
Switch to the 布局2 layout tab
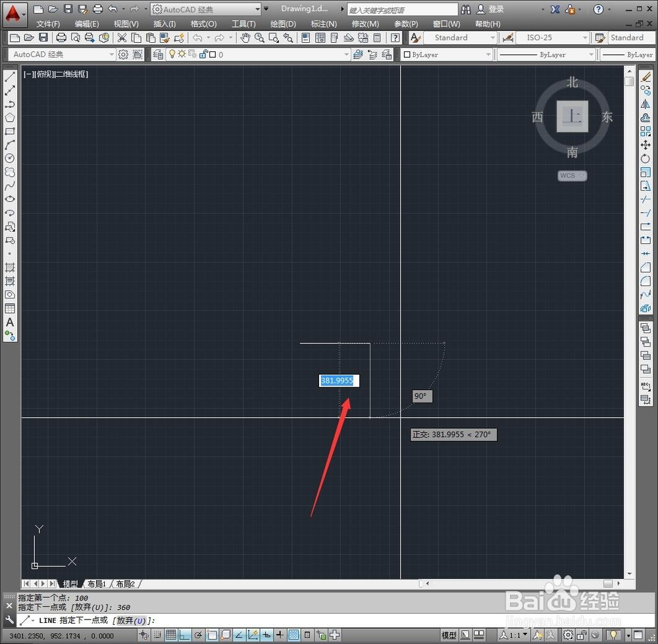tap(125, 583)
